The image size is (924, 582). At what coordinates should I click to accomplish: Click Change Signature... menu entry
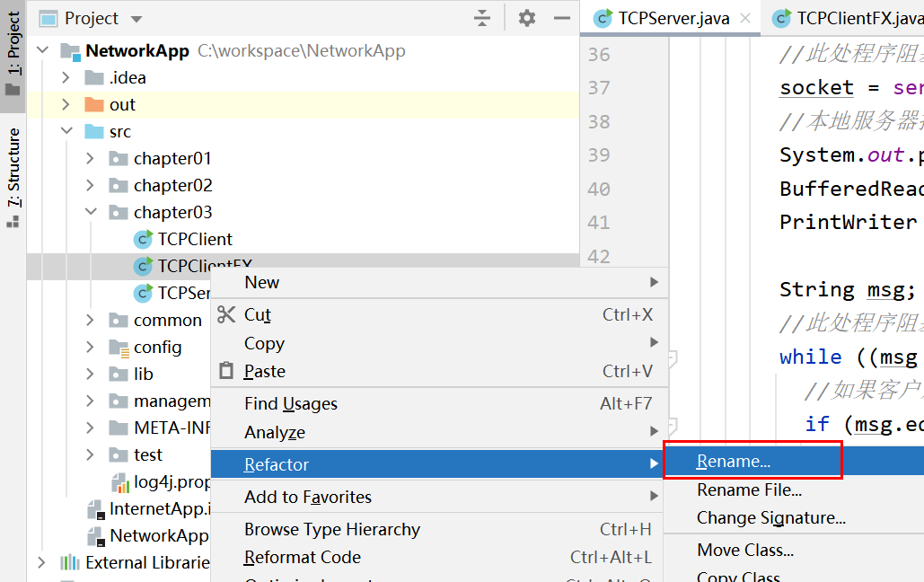[x=770, y=518]
